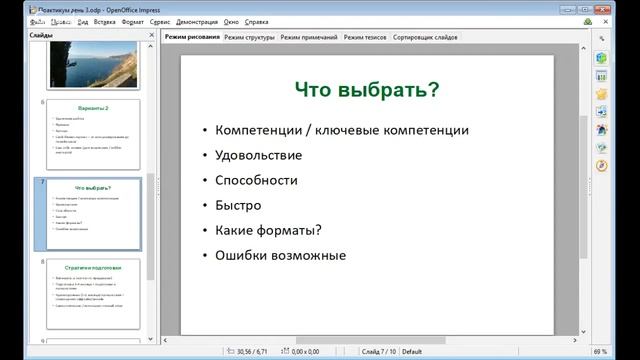Click the slide panel vertical scrollbar thumb
The image size is (640, 360).
[x=150, y=227]
